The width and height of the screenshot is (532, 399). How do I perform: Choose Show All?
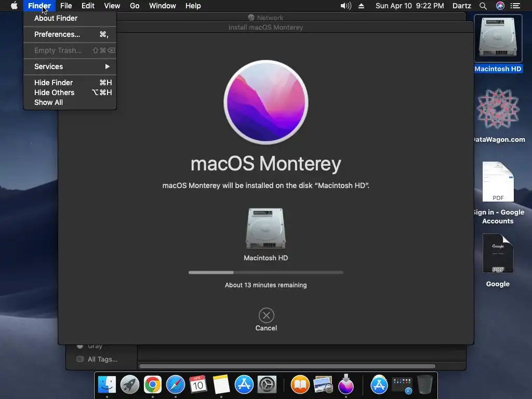click(70, 102)
